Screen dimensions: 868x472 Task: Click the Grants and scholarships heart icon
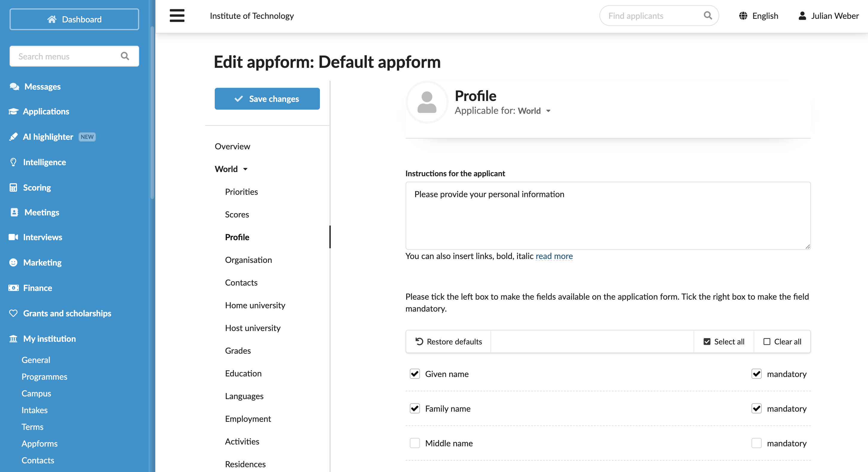[13, 313]
